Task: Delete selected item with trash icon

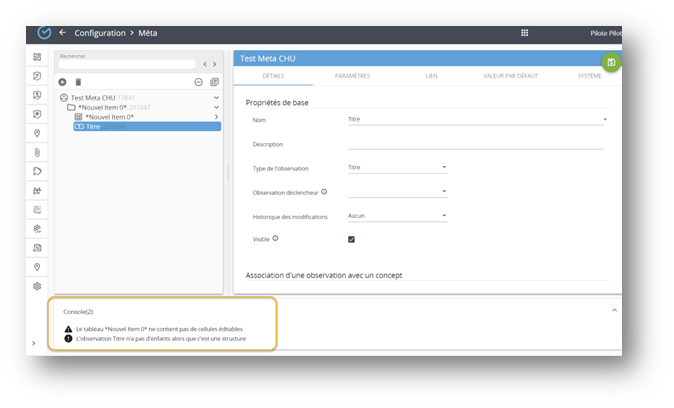Action: pyautogui.click(x=78, y=82)
